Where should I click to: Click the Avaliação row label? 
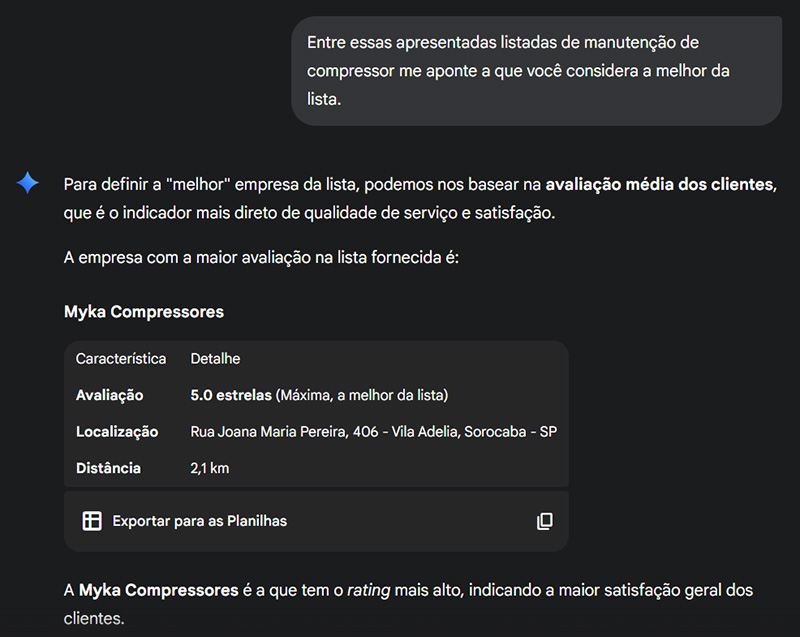coord(110,396)
